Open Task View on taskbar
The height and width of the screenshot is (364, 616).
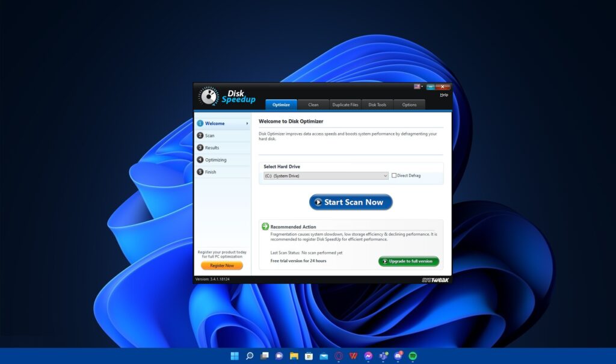click(265, 356)
